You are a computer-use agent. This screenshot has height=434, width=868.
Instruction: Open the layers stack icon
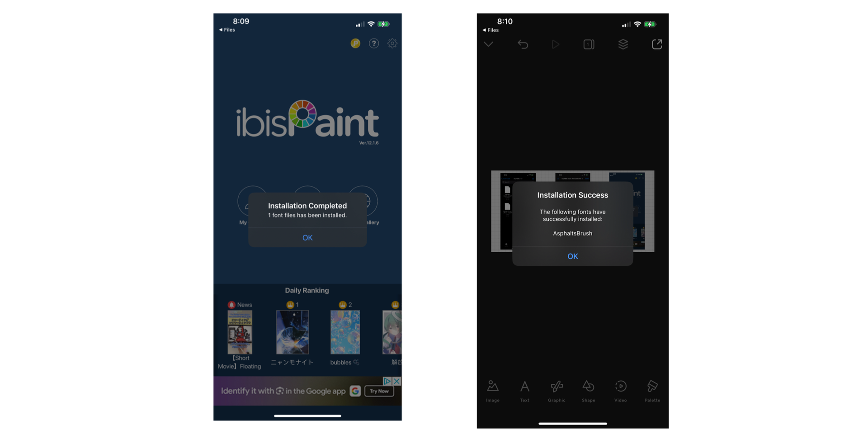pyautogui.click(x=623, y=44)
